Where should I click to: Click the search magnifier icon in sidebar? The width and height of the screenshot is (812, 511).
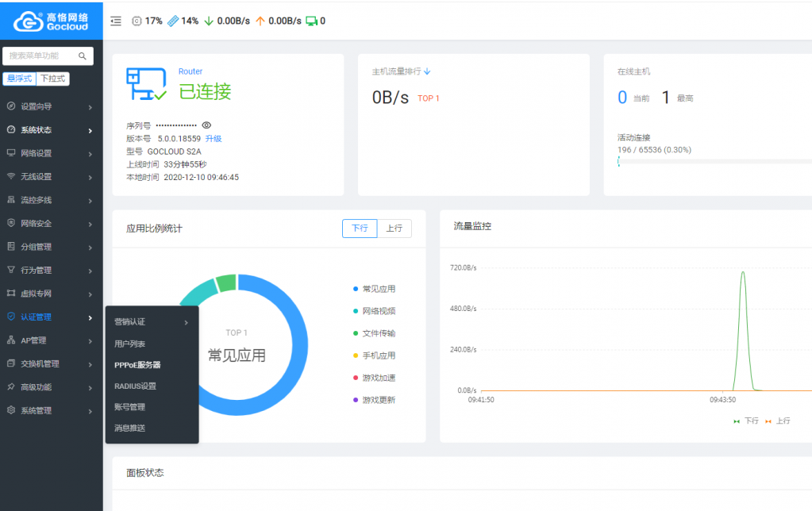(83, 56)
